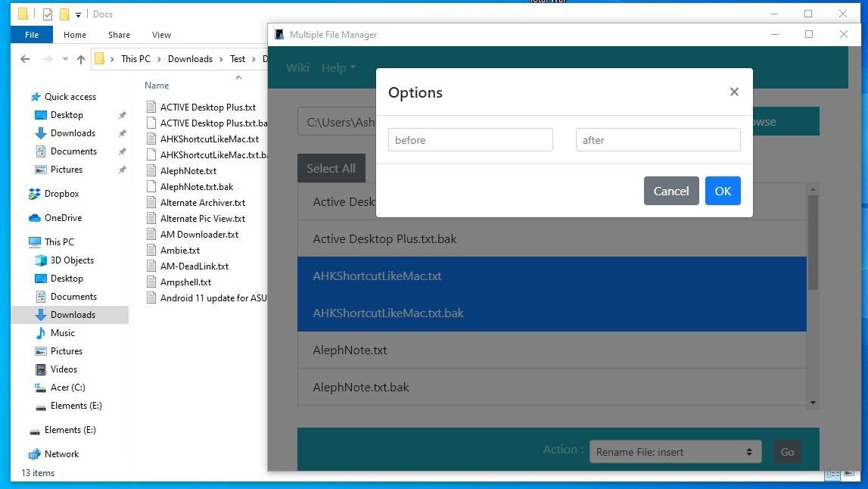Click the Name column header
The image size is (868, 489).
click(157, 86)
